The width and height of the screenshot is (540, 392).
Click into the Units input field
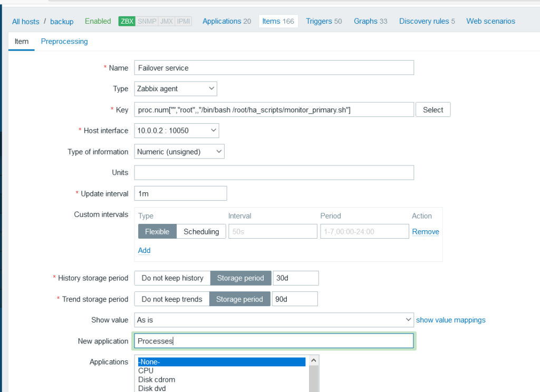pos(274,173)
